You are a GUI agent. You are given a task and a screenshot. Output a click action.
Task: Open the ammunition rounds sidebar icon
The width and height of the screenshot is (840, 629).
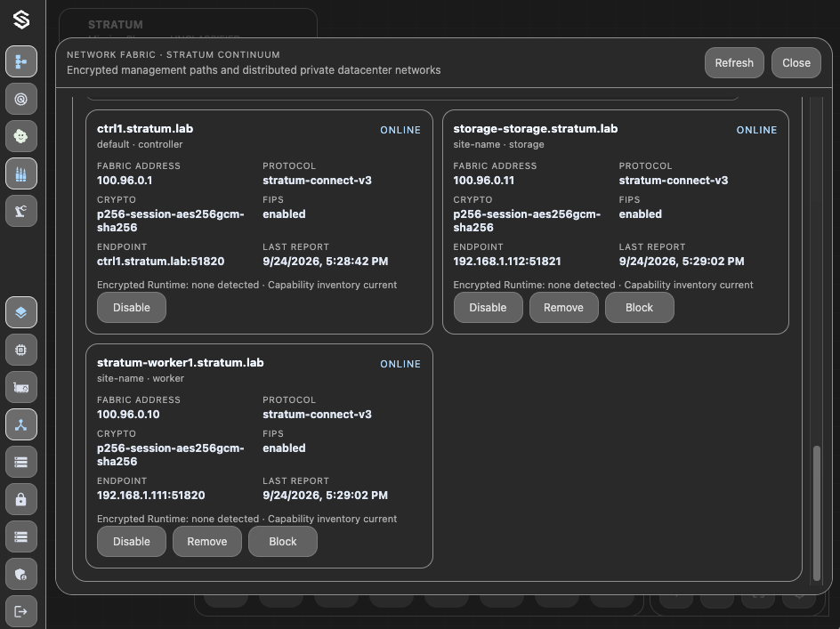(21, 173)
